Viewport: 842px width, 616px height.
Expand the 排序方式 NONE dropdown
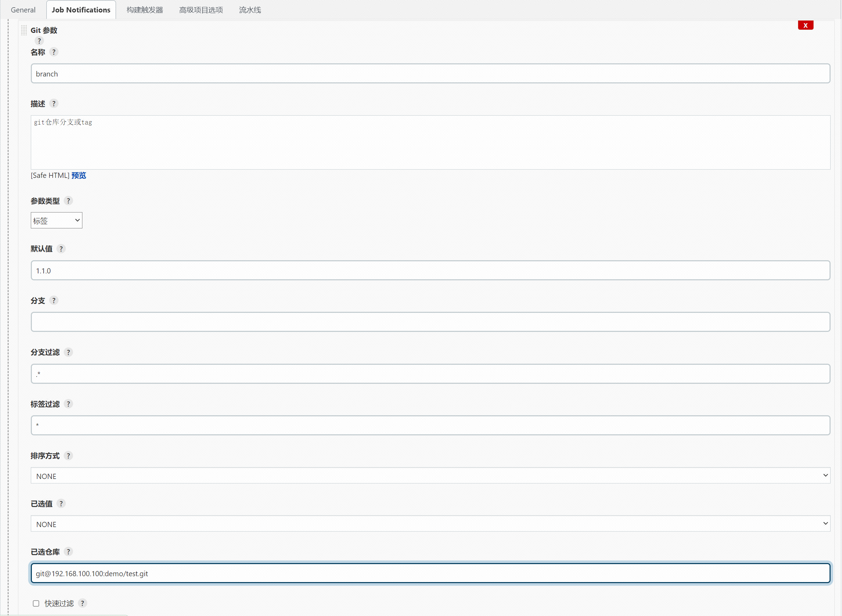coord(430,476)
